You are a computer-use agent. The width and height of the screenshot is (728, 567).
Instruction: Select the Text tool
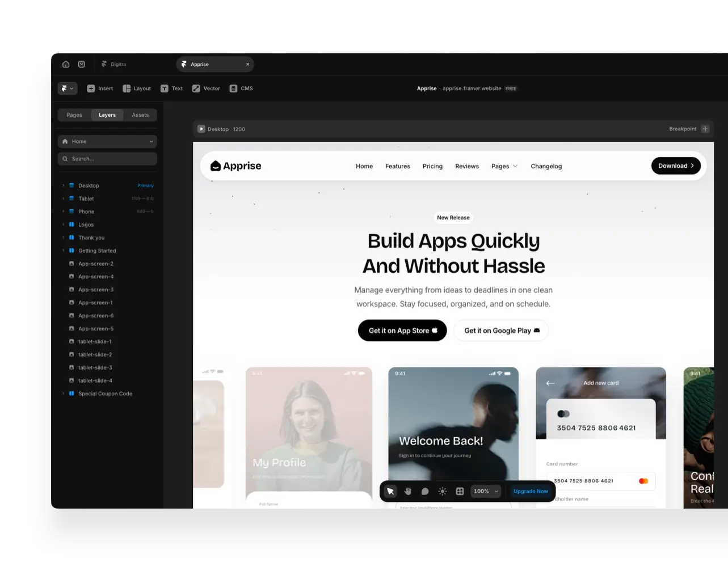click(x=171, y=88)
